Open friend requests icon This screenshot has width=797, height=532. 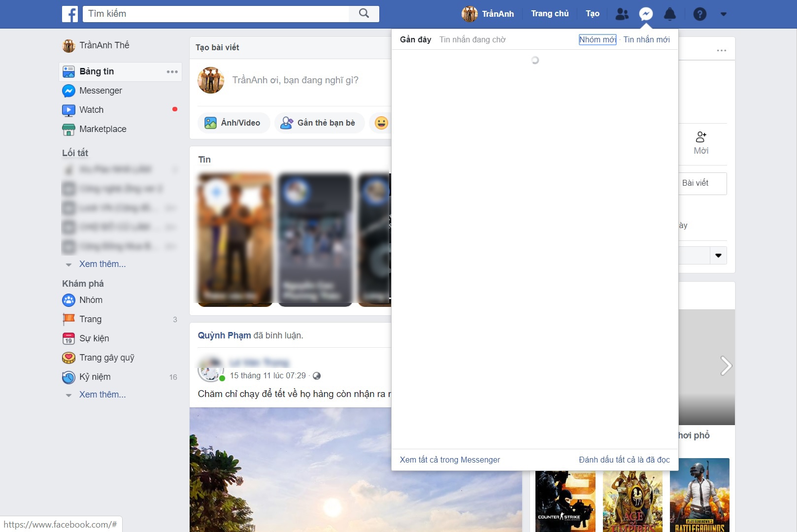point(622,13)
